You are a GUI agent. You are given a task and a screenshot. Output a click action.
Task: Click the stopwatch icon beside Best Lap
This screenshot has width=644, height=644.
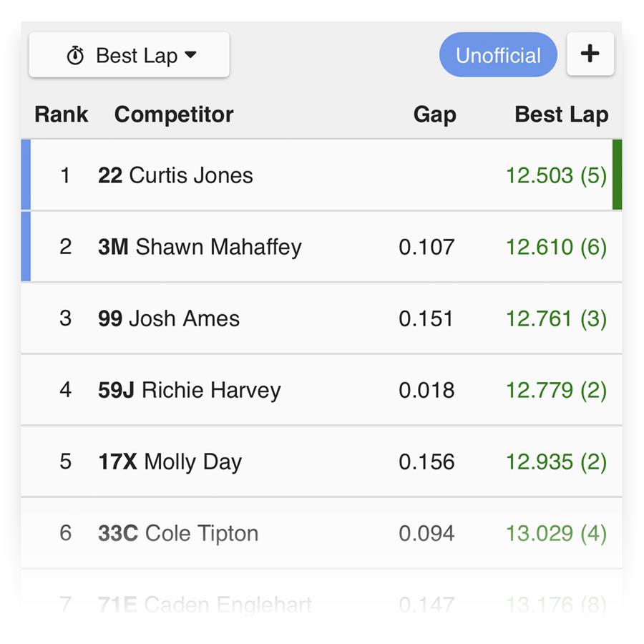coord(75,56)
